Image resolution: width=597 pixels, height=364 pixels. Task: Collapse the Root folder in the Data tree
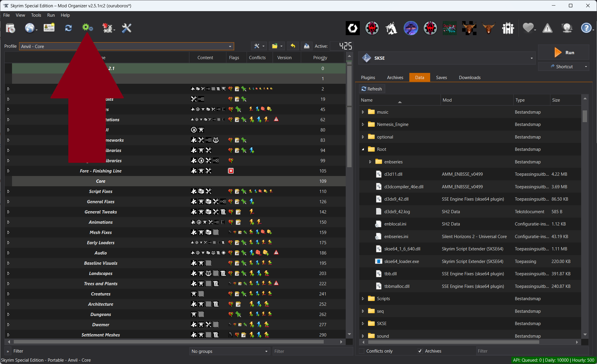coord(363,149)
